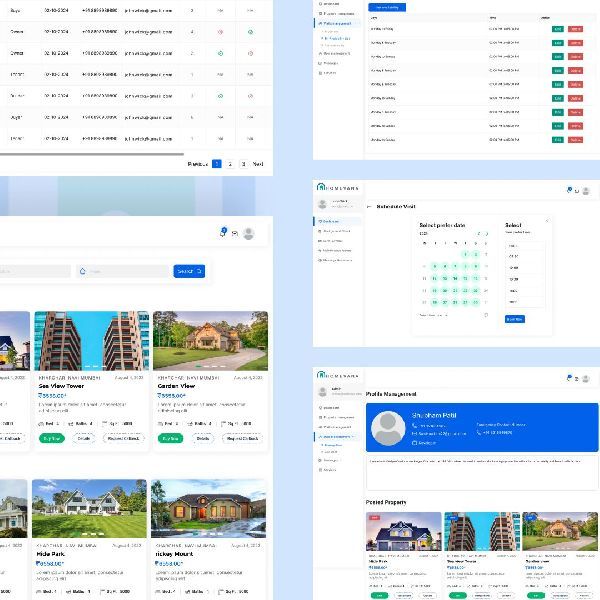
Task: Close the Schedule Visit date picker panel
Action: point(546,220)
